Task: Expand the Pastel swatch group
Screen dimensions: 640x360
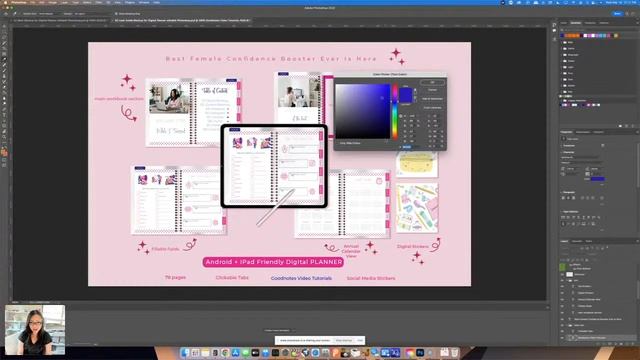Action: pos(561,61)
